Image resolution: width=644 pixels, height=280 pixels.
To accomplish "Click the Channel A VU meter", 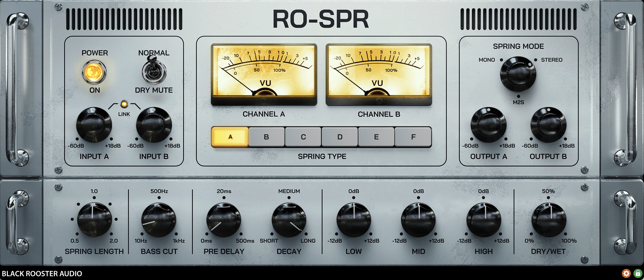I will pyautogui.click(x=264, y=74).
